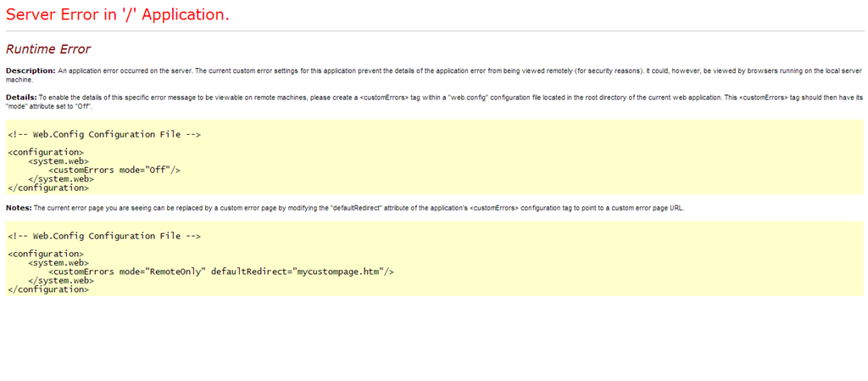Click the opening <system.web> tag in first code block
Viewport: 868px width, 381px height.
coord(58,161)
